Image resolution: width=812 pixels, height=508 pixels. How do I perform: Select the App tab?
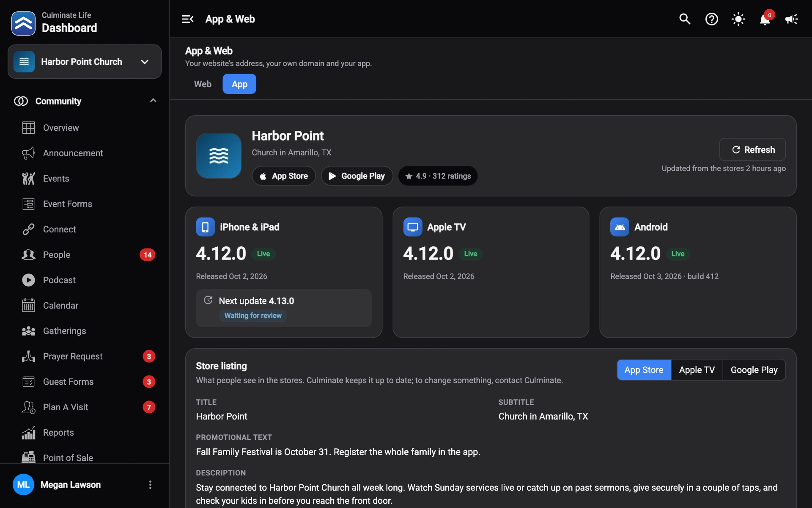239,84
